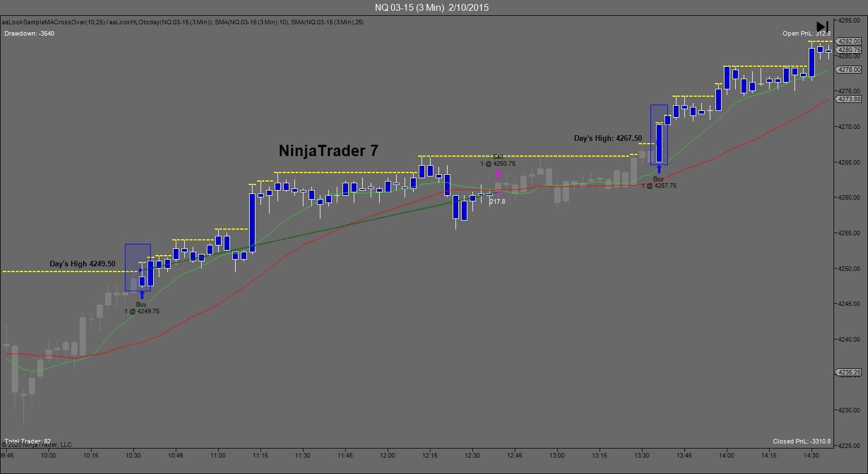Click the 4282.00 price marker

(x=849, y=41)
